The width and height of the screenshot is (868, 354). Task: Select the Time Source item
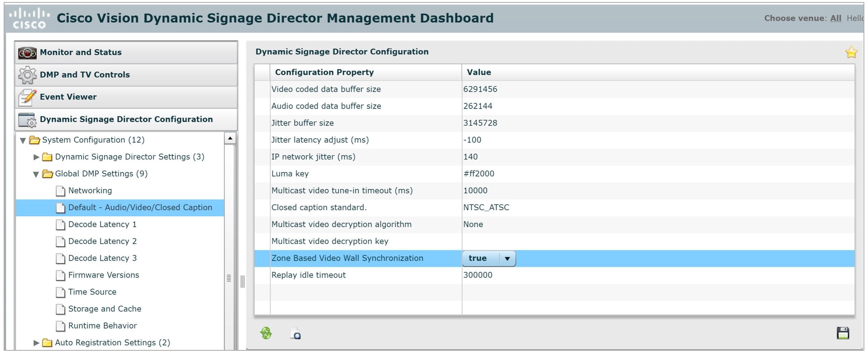92,292
